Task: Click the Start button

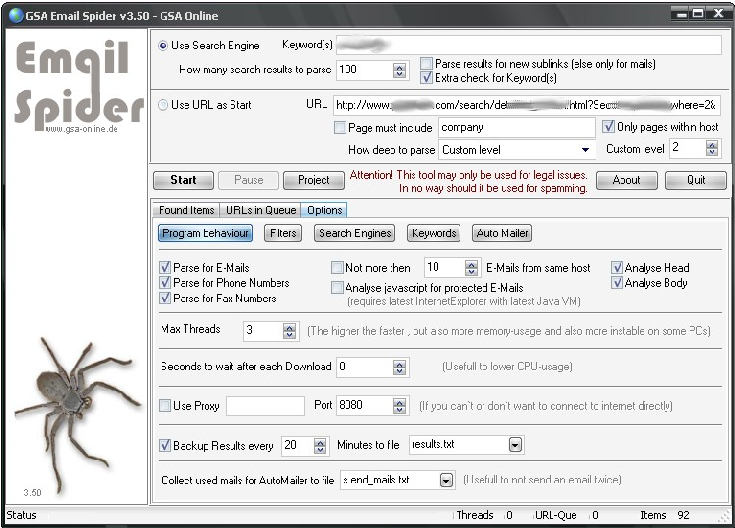Action: pyautogui.click(x=183, y=180)
